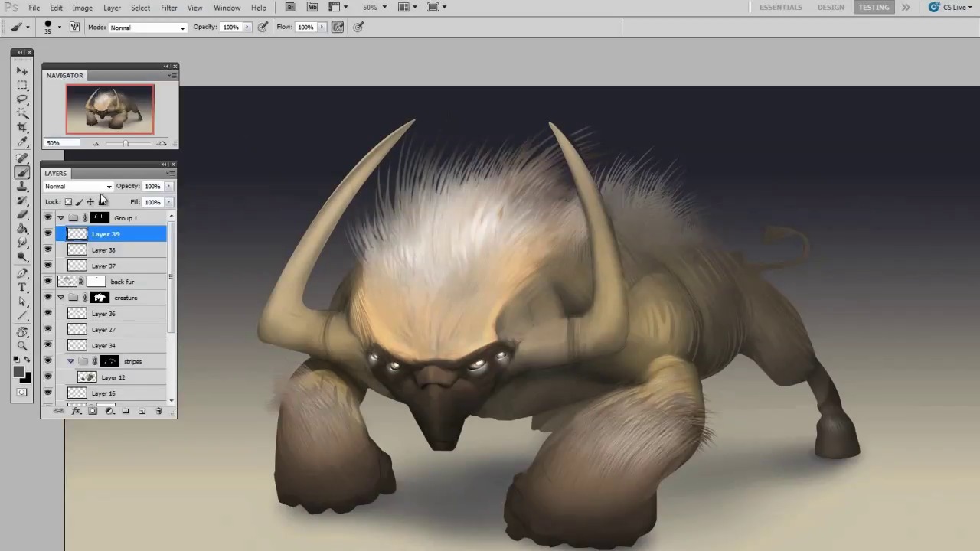Screen dimensions: 980x551
Task: Click the foreground color swatch
Action: (x=18, y=372)
